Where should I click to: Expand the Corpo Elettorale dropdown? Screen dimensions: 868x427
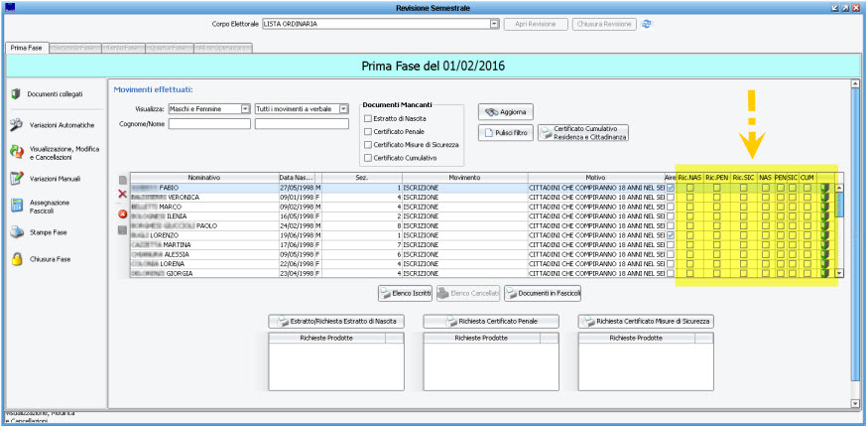tap(494, 23)
